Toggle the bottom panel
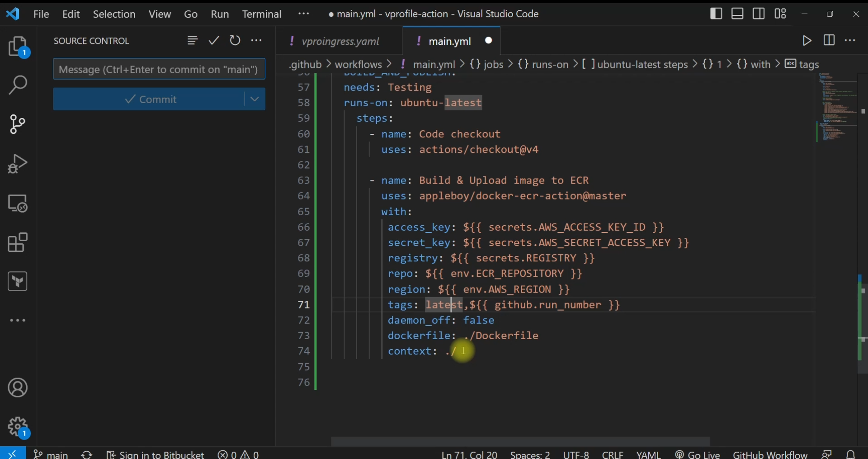 737,14
